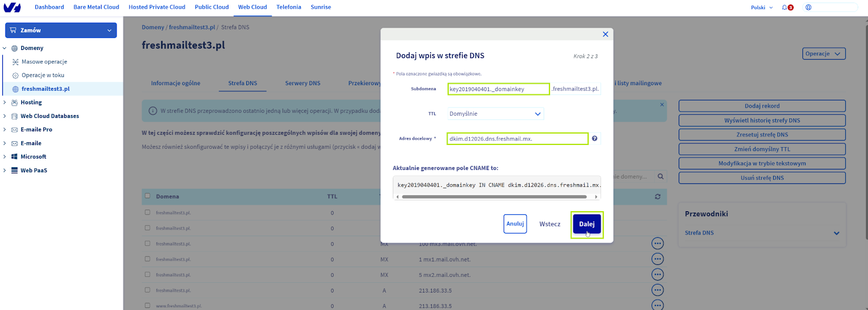The height and width of the screenshot is (310, 868).
Task: Switch to the Informacje ogólne tab
Action: (176, 83)
